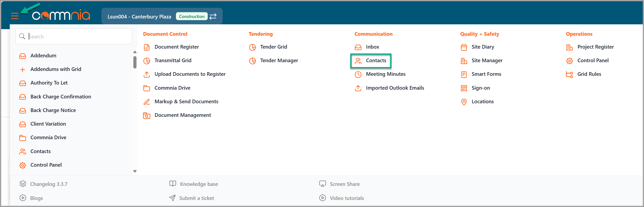Click the project switch arrows icon
Viewport: 644px width, 207px height.
pos(213,17)
